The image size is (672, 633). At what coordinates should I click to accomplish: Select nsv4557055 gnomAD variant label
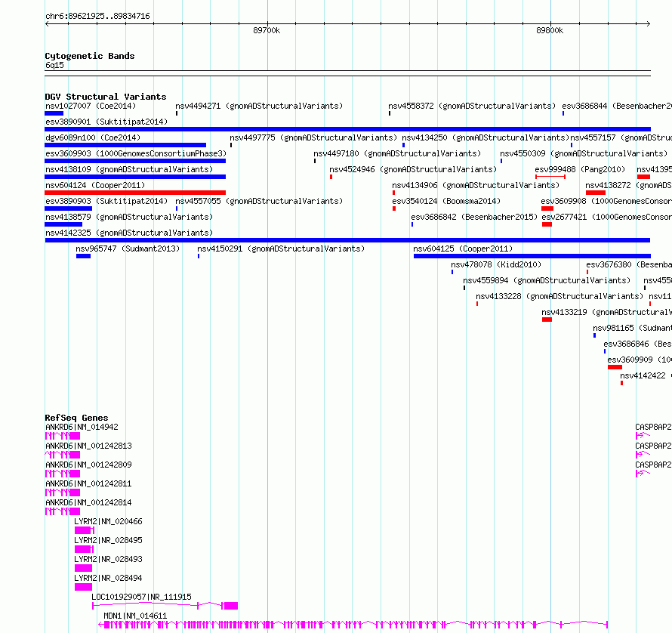click(259, 201)
